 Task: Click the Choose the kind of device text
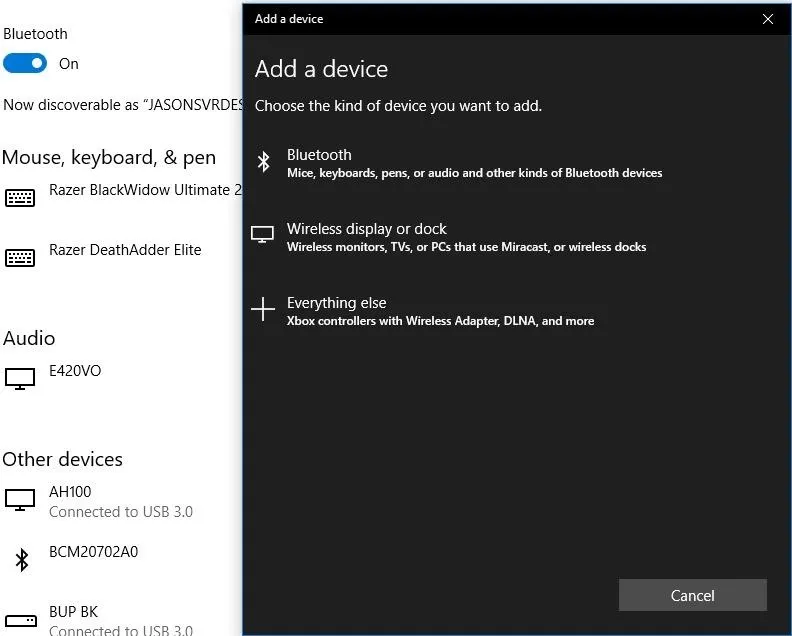point(398,106)
